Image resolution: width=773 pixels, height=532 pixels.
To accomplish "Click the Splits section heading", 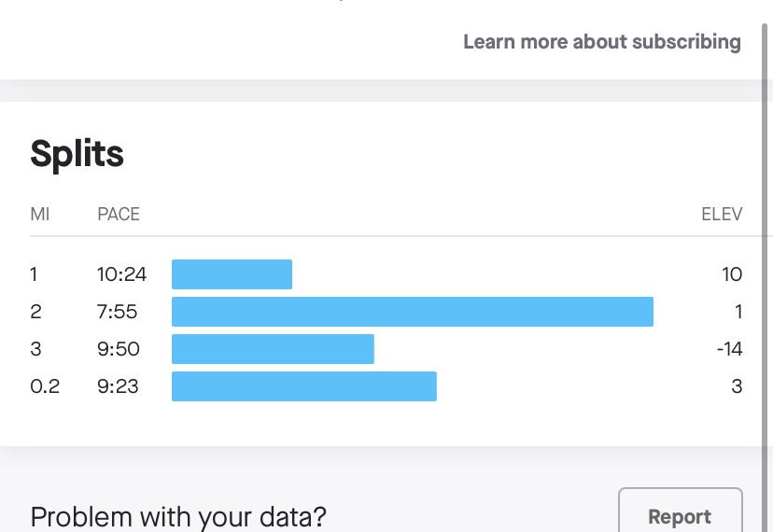I will click(x=77, y=153).
